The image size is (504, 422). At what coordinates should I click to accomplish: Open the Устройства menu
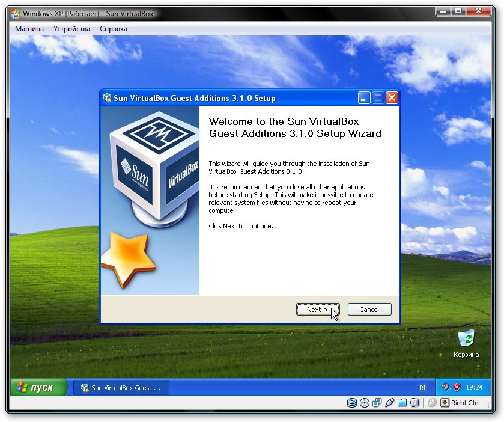71,29
